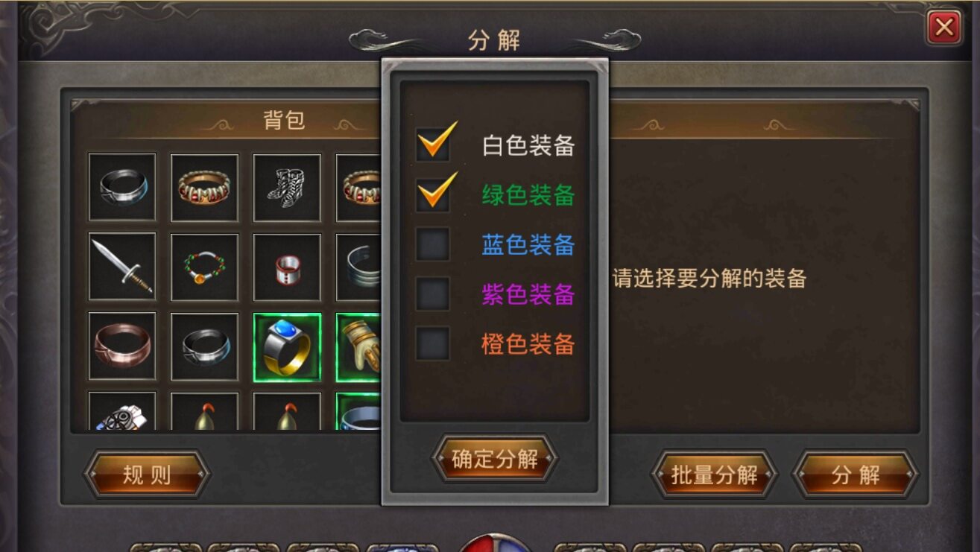Select the golden glove with green border
The height and width of the screenshot is (552, 980).
tap(359, 347)
